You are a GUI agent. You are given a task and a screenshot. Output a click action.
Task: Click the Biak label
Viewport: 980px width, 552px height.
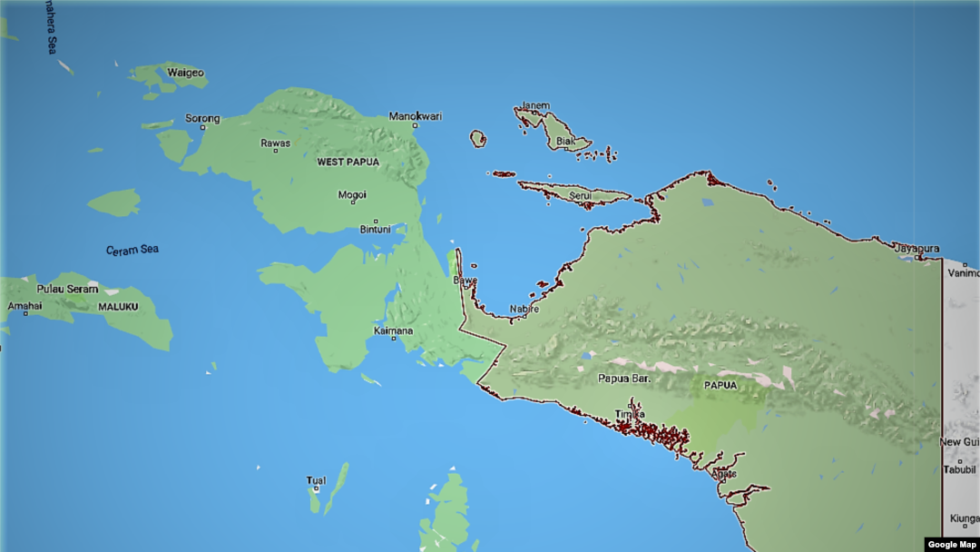pos(565,142)
